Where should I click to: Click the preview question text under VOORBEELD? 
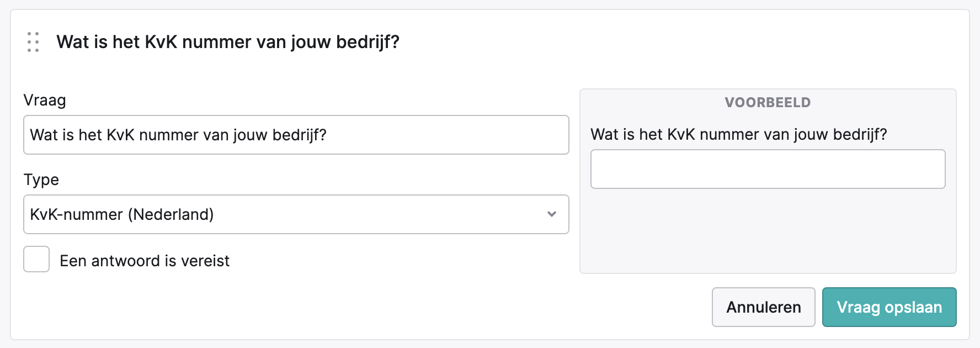[x=739, y=134]
